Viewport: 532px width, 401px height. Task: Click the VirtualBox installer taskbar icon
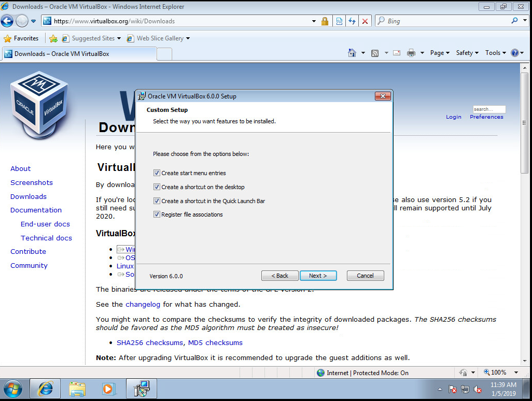142,389
